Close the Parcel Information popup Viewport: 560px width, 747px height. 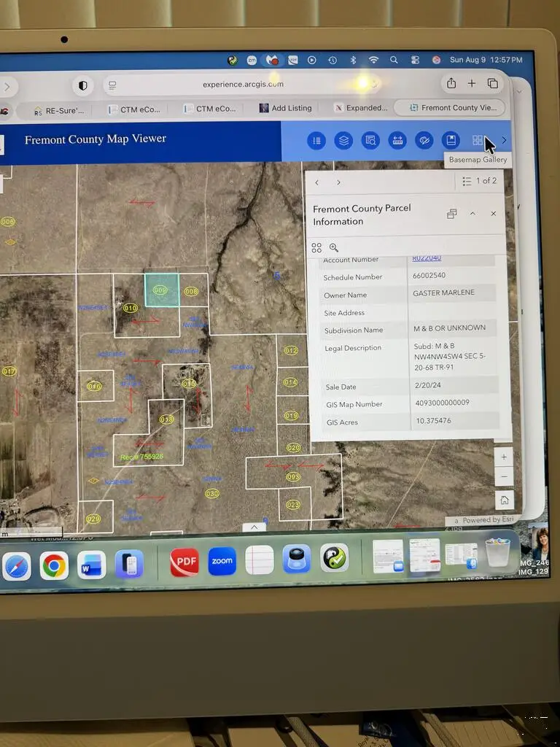494,214
